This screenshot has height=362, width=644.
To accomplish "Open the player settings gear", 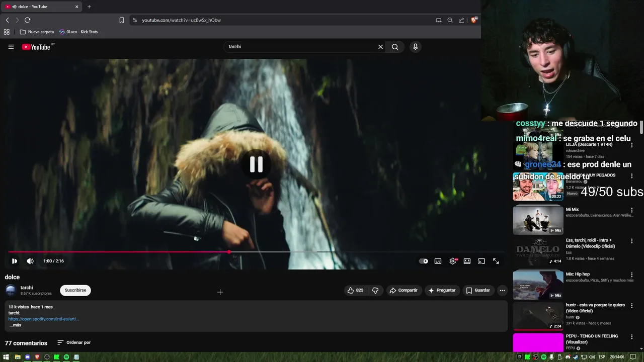I will pos(453,261).
